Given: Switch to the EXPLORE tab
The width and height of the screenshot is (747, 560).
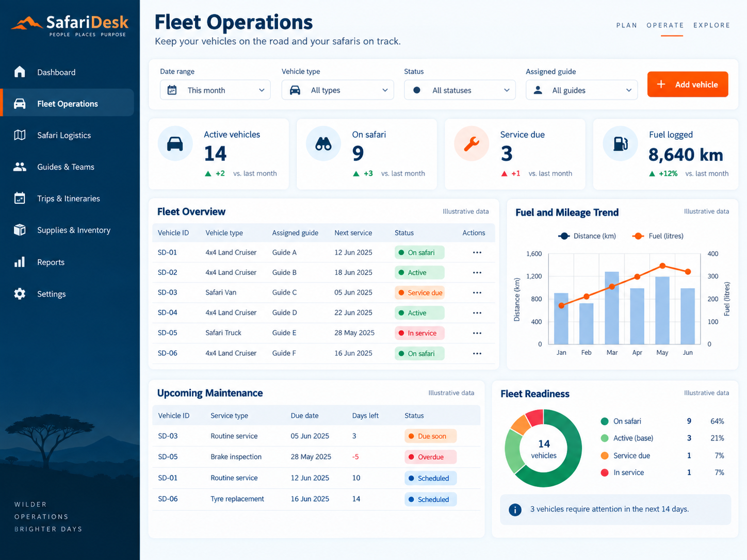Looking at the screenshot, I should (x=711, y=25).
